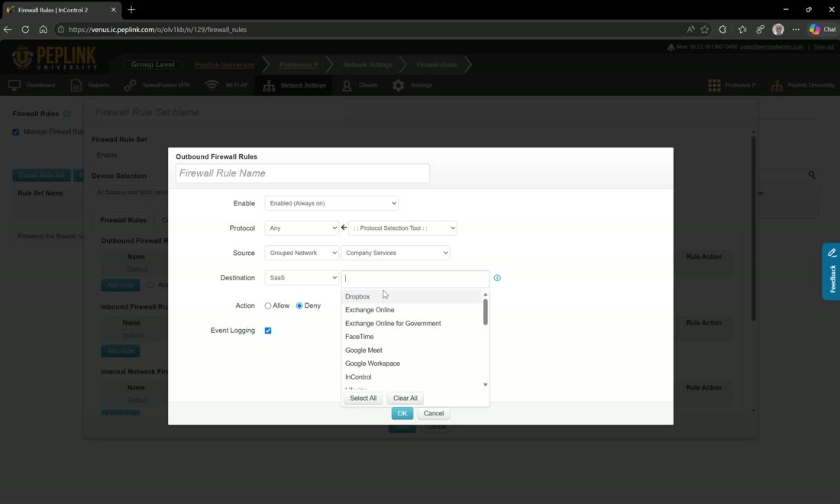Open the Source Grouped Network dropdown
This screenshot has height=504, width=840.
point(302,253)
